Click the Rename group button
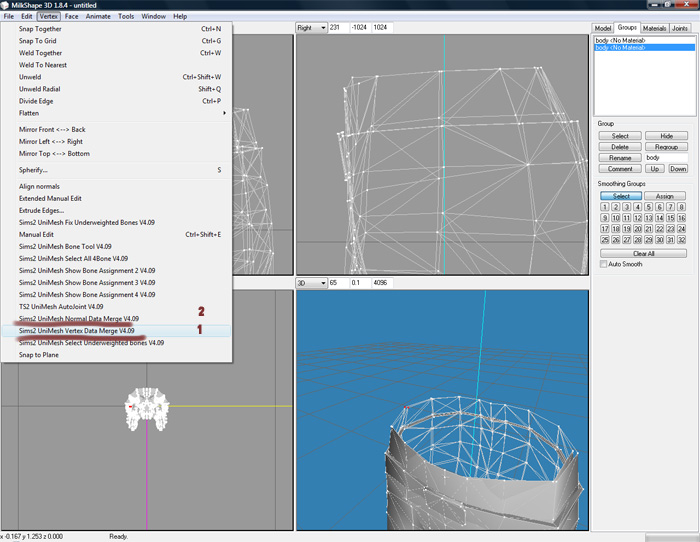Screen dimensions: 700x542 click(620, 158)
